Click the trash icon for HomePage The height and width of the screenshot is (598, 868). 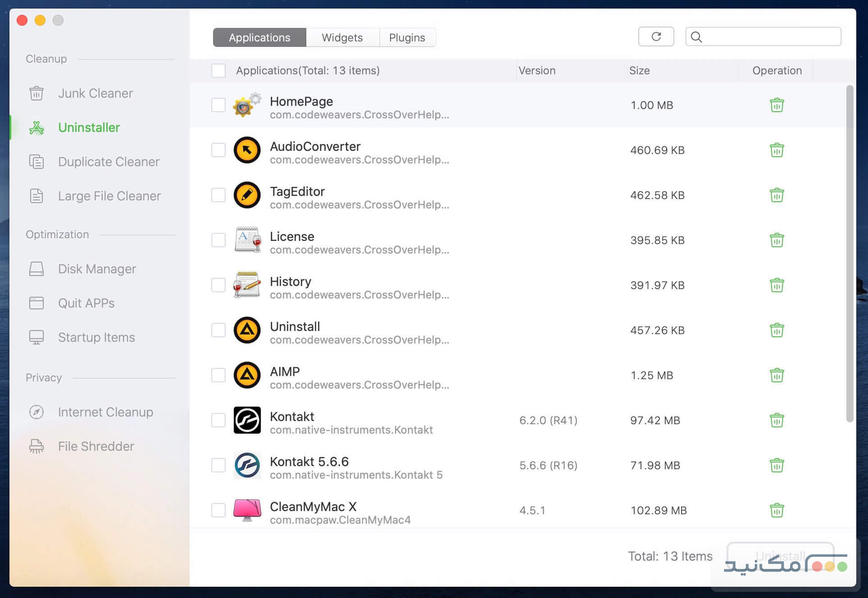click(x=777, y=105)
